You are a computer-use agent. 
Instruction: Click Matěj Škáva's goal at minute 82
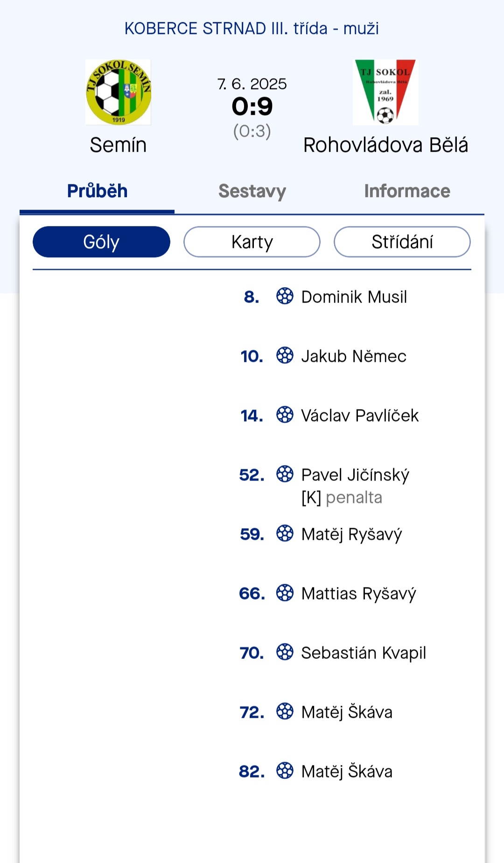(x=347, y=771)
